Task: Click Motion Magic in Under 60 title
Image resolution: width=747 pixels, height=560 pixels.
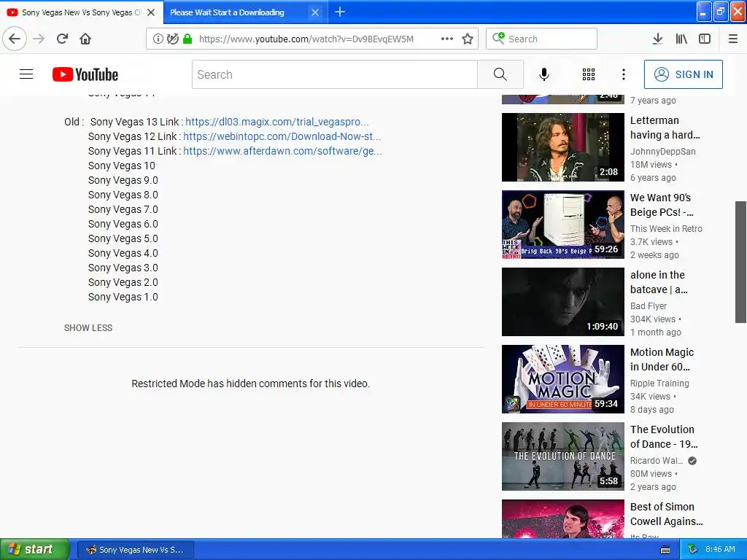Action: [x=662, y=359]
